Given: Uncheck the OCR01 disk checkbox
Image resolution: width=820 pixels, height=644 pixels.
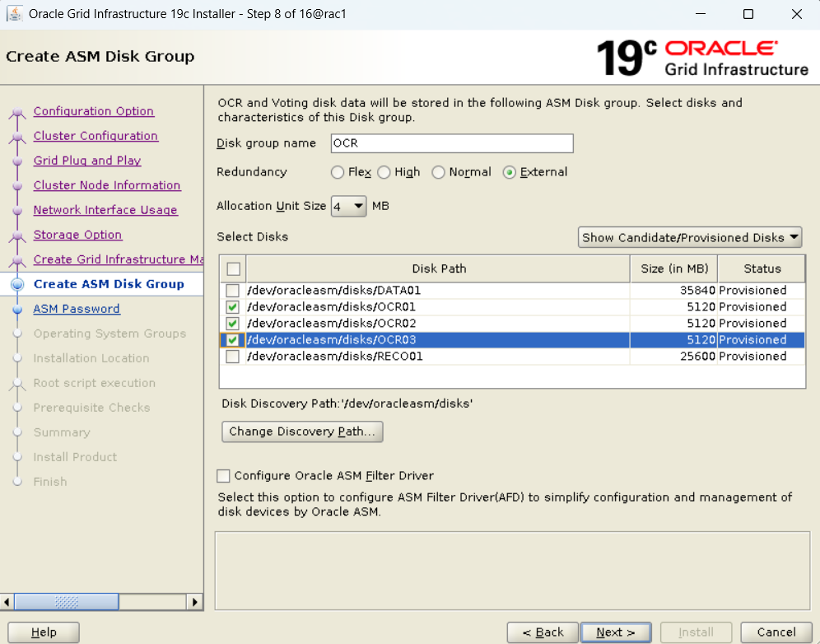Looking at the screenshot, I should point(233,306).
